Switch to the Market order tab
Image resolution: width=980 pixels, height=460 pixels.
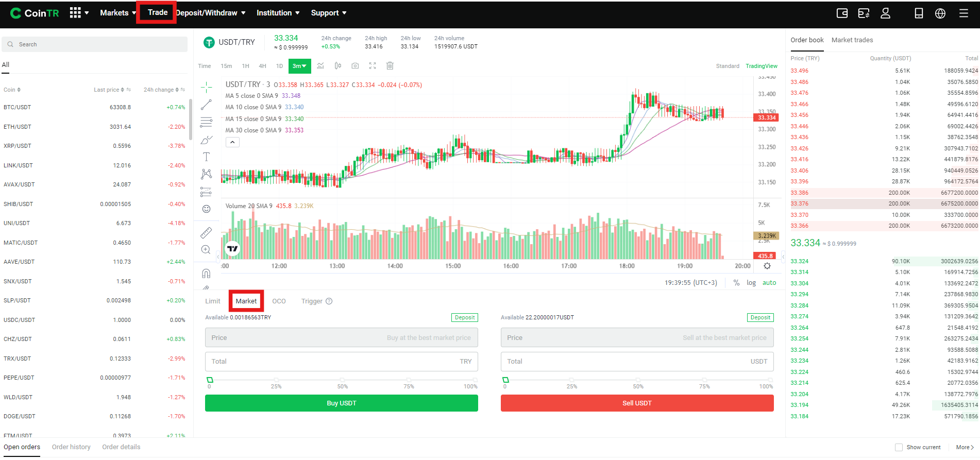(246, 301)
